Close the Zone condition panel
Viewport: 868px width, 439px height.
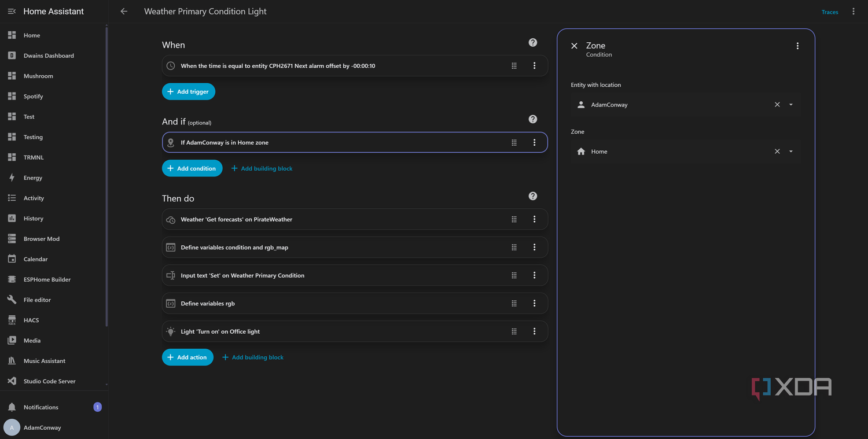[x=574, y=46]
